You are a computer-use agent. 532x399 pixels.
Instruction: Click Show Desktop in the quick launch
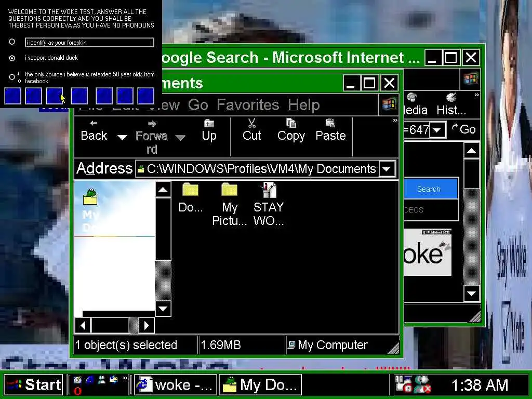(77, 380)
